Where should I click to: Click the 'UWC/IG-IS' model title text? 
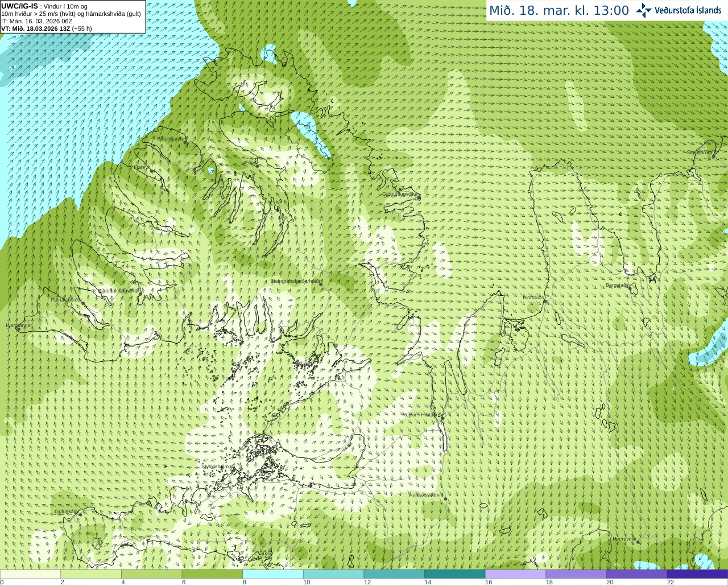click(x=19, y=6)
